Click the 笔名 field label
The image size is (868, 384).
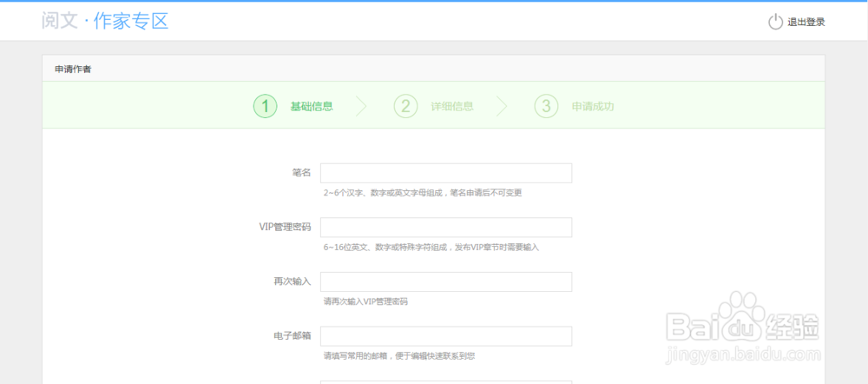click(x=302, y=173)
